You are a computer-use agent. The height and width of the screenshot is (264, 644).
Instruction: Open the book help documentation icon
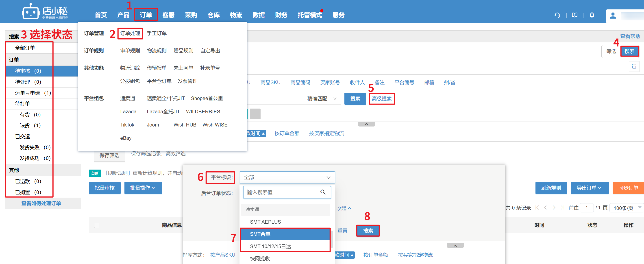coord(574,15)
